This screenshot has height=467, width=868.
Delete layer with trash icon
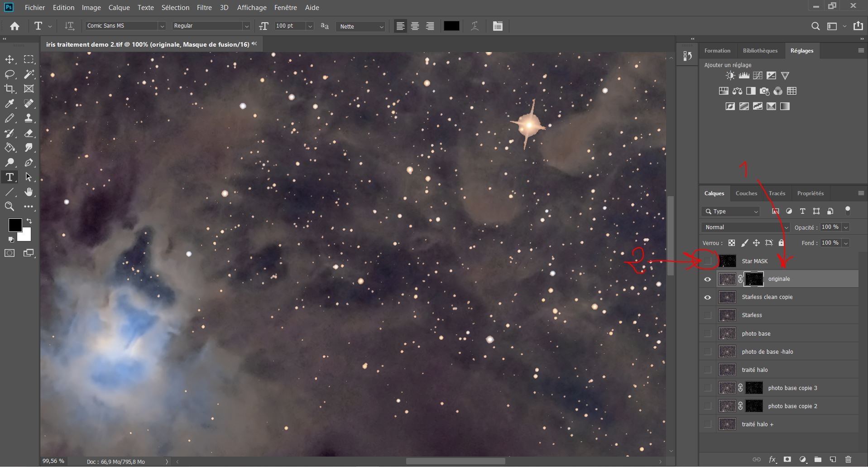coord(849,459)
